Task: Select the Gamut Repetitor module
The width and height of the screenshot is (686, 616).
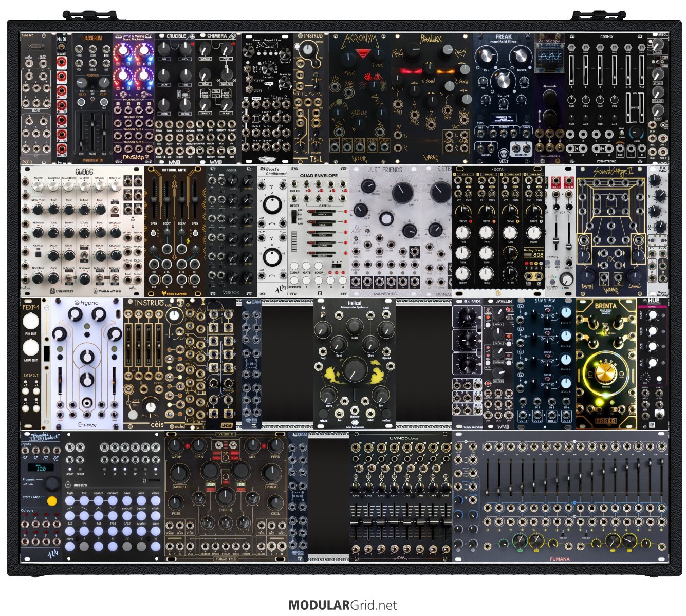Action: coord(267,98)
